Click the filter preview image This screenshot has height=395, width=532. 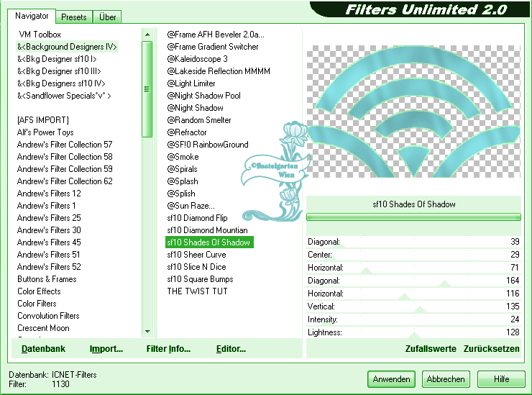click(x=413, y=112)
